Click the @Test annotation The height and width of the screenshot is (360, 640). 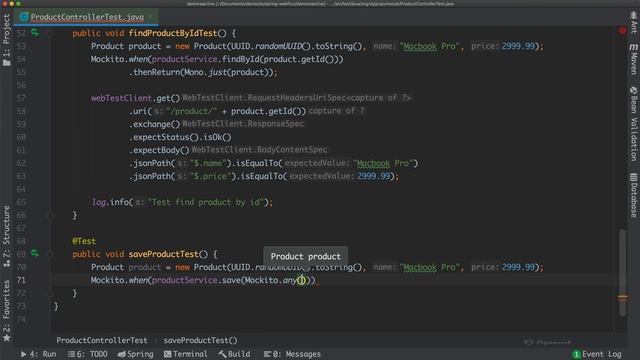[84, 241]
